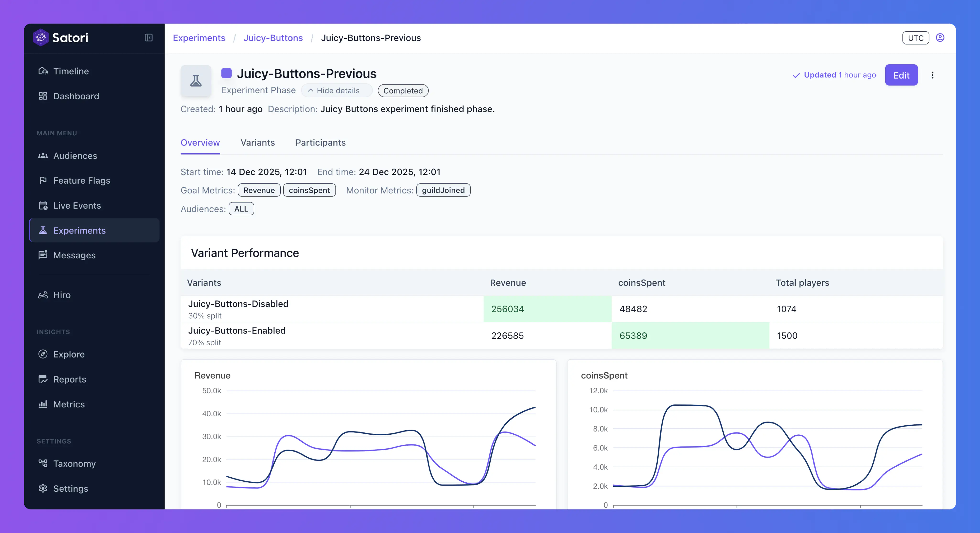980x533 pixels.
Task: Navigate to Hiro in the sidebar
Action: (62, 295)
